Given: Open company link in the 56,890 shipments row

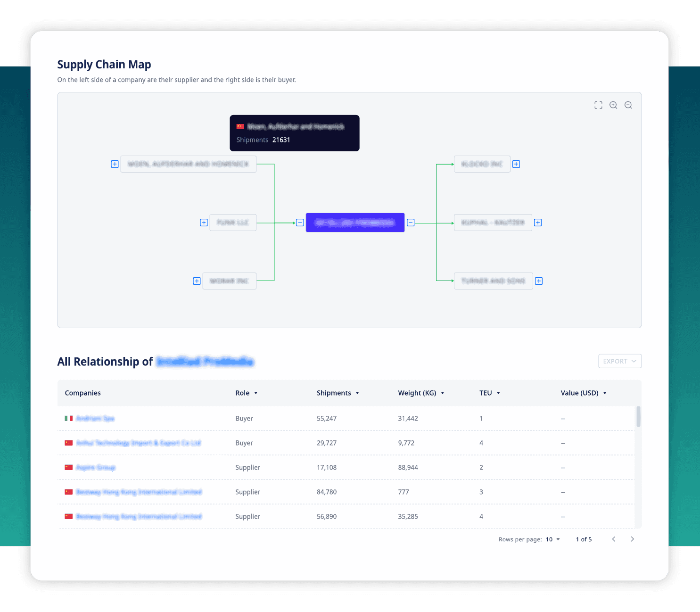Looking at the screenshot, I should (x=139, y=516).
